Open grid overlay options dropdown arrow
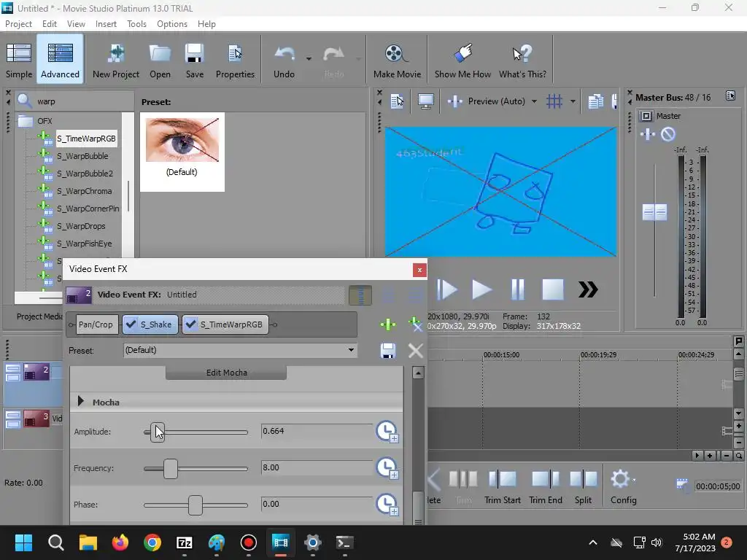Viewport: 747px width, 560px height. tap(573, 101)
